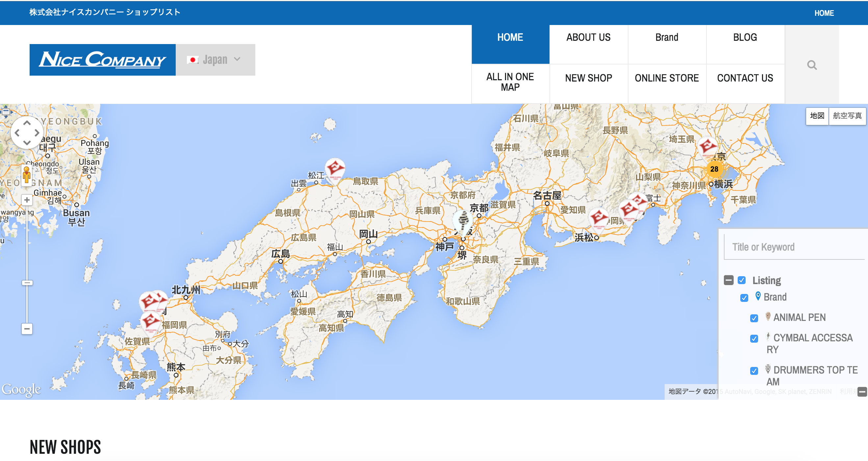Open the CONTACT US menu item
The width and height of the screenshot is (868, 461).
point(745,84)
